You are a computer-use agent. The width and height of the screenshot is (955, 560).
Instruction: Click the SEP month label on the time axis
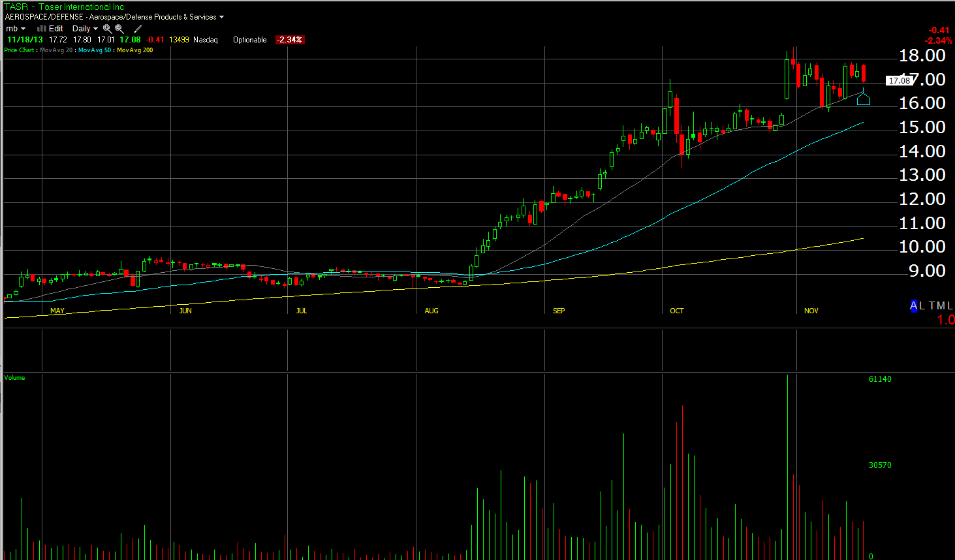pos(559,311)
